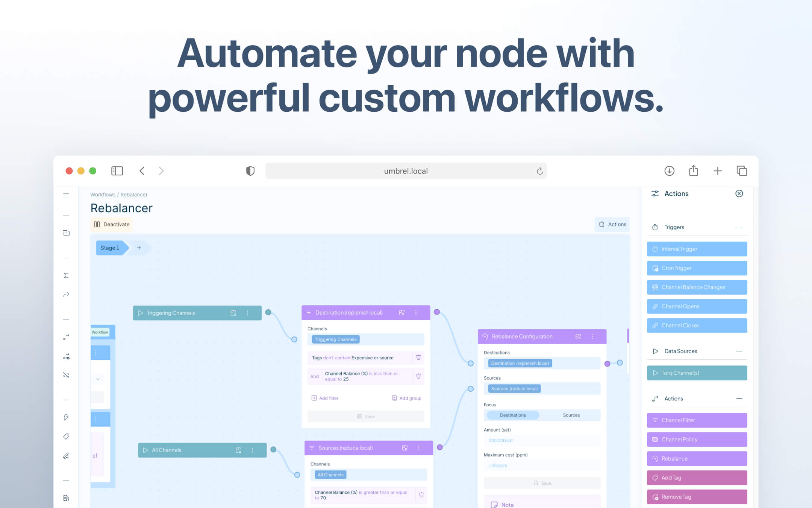The image size is (812, 508).
Task: Select the Stage 1 tab
Action: tap(110, 248)
